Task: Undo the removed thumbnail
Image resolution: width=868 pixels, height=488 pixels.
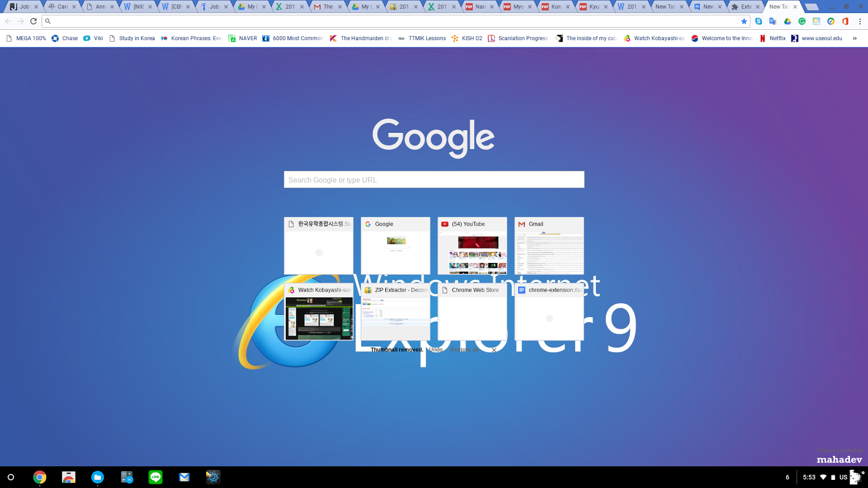Action: click(436, 350)
